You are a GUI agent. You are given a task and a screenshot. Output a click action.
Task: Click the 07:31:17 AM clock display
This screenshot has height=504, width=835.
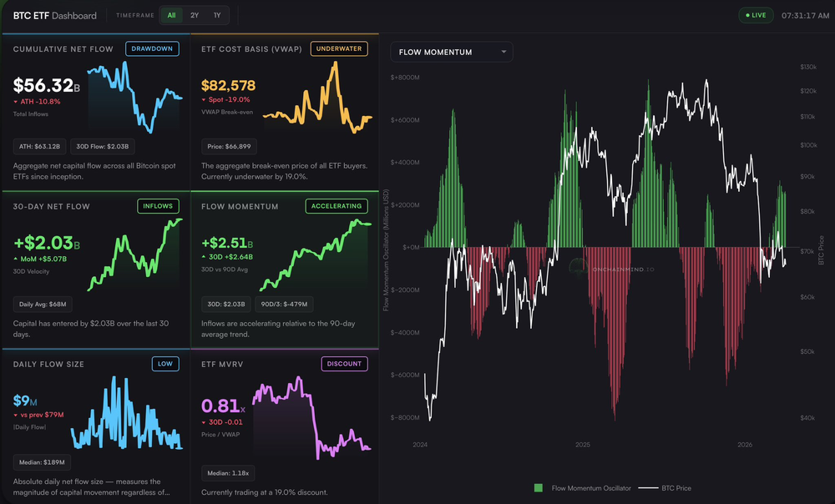[804, 14]
